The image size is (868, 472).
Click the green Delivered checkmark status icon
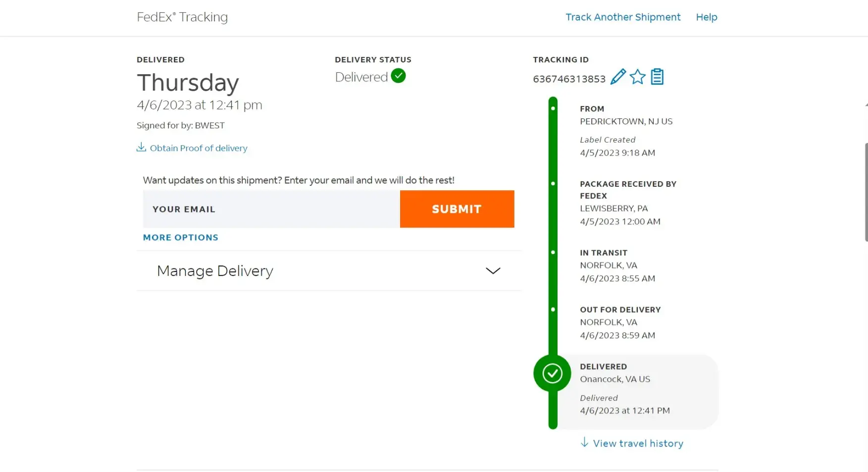point(398,76)
